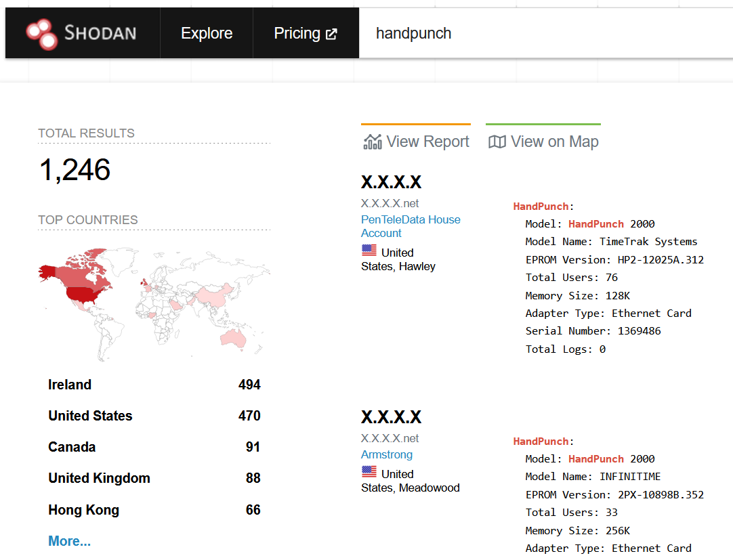Click the United Kingdom count 88

[253, 478]
